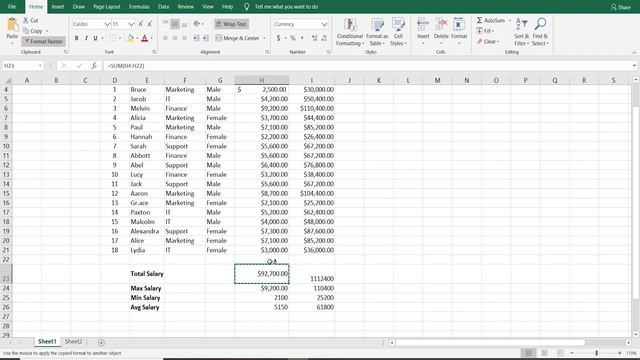Open the Font dialog launcher
Screen dimensions: 640x360
click(154, 52)
